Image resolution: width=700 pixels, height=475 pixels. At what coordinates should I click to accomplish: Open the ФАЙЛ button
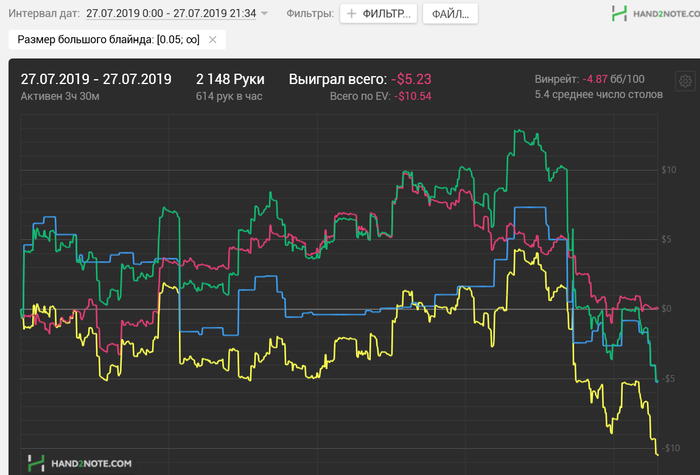450,14
